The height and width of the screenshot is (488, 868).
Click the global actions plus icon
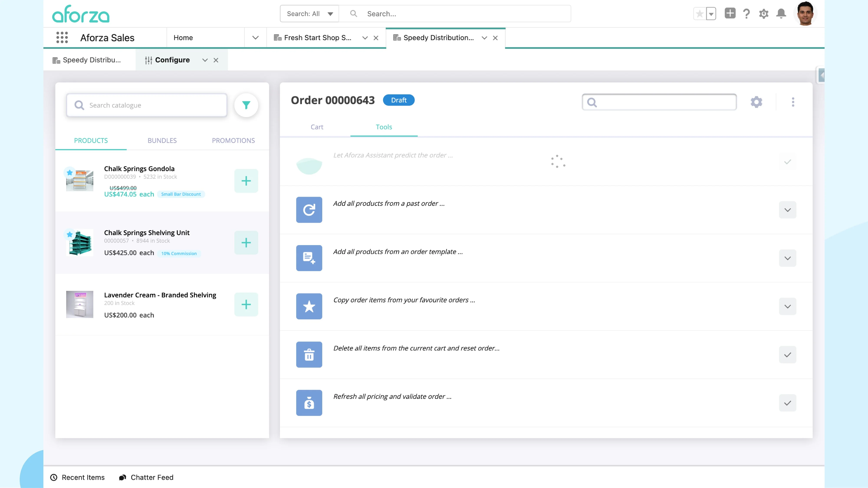pos(730,13)
